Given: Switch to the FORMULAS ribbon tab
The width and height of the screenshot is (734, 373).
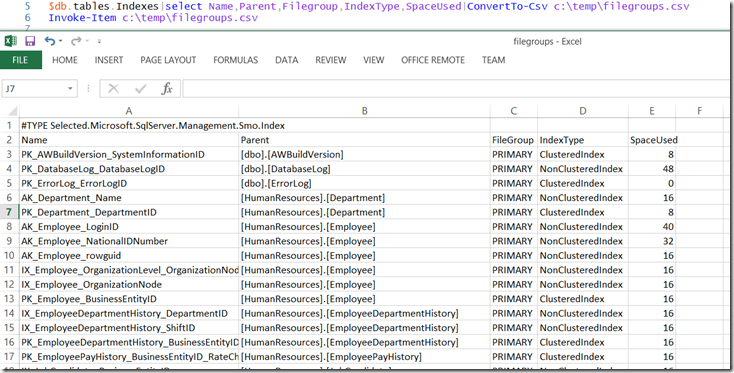Looking at the screenshot, I should coord(235,60).
